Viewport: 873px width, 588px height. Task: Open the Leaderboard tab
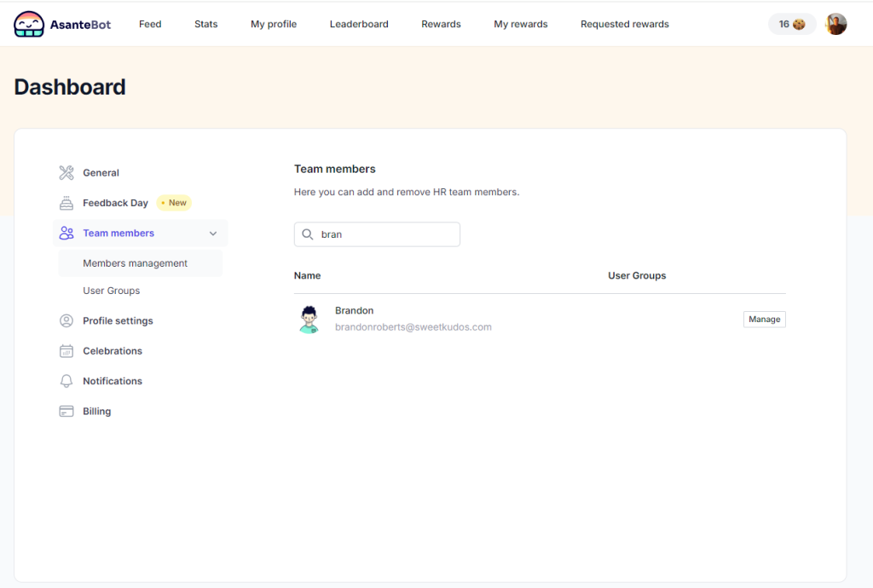pyautogui.click(x=359, y=24)
